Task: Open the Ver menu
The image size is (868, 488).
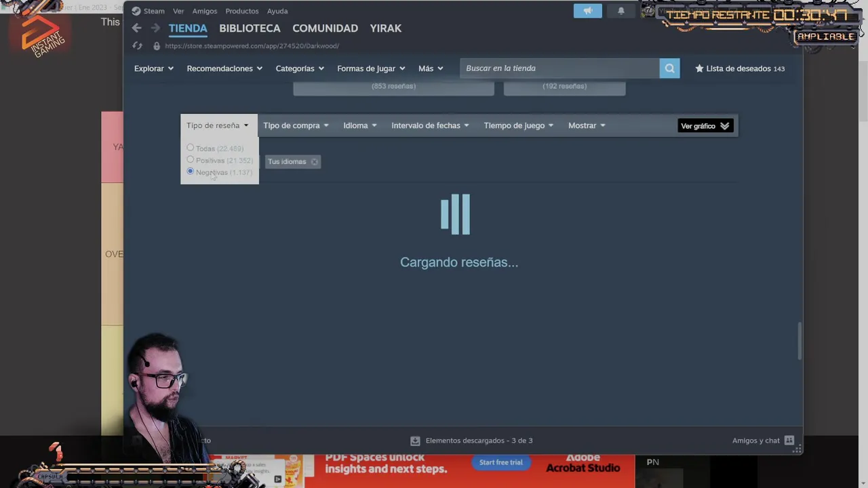Action: click(x=178, y=11)
